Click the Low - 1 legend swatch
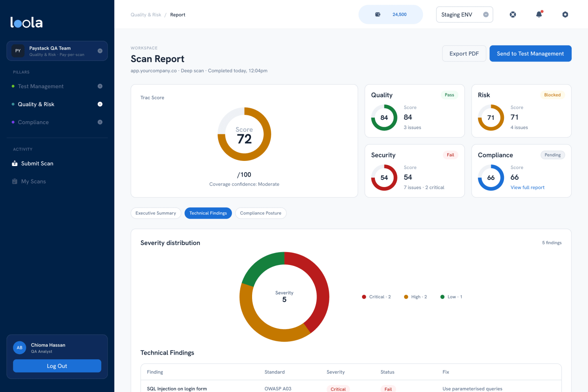This screenshot has width=588, height=392. (x=442, y=297)
